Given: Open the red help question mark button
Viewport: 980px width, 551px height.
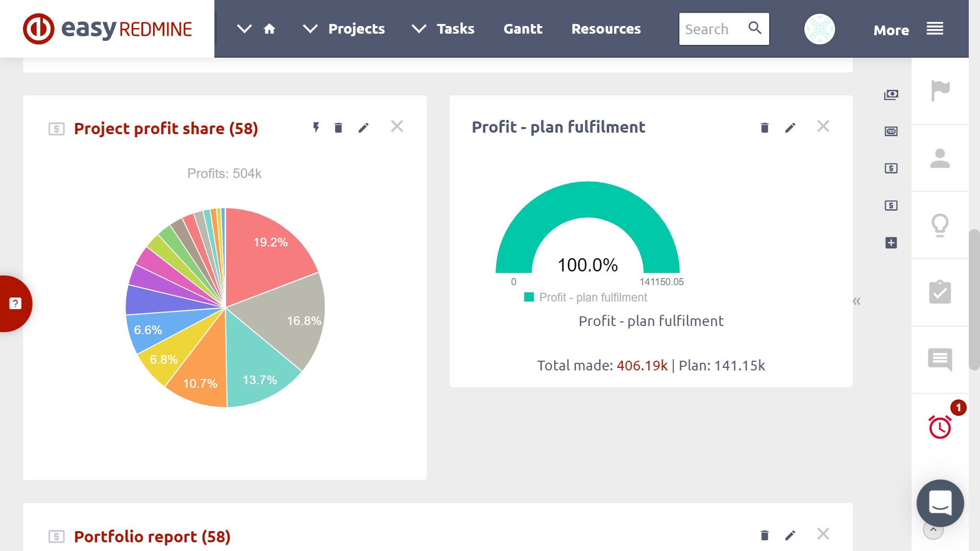Looking at the screenshot, I should click(15, 304).
